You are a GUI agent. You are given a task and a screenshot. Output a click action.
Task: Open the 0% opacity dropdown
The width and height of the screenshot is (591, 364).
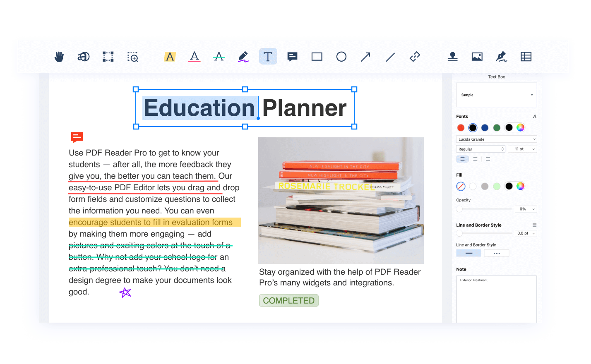click(526, 209)
